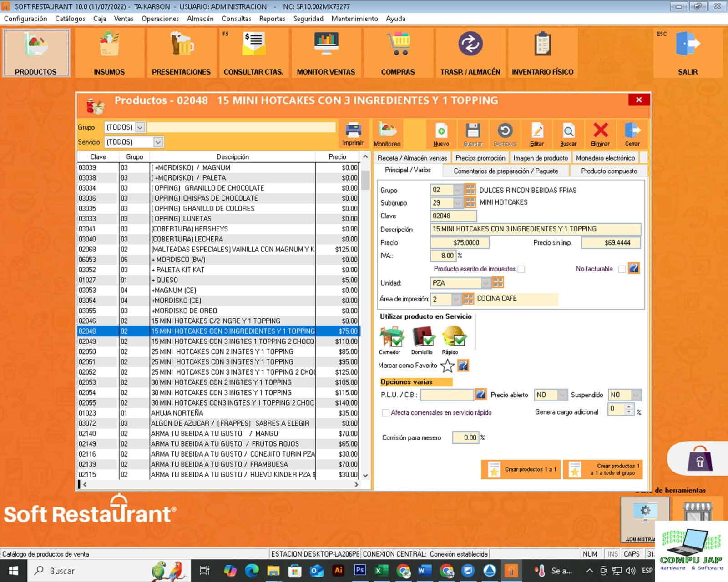Viewport: 728px width, 582px height.
Task: Click the Deshacer undo icon
Action: [505, 134]
